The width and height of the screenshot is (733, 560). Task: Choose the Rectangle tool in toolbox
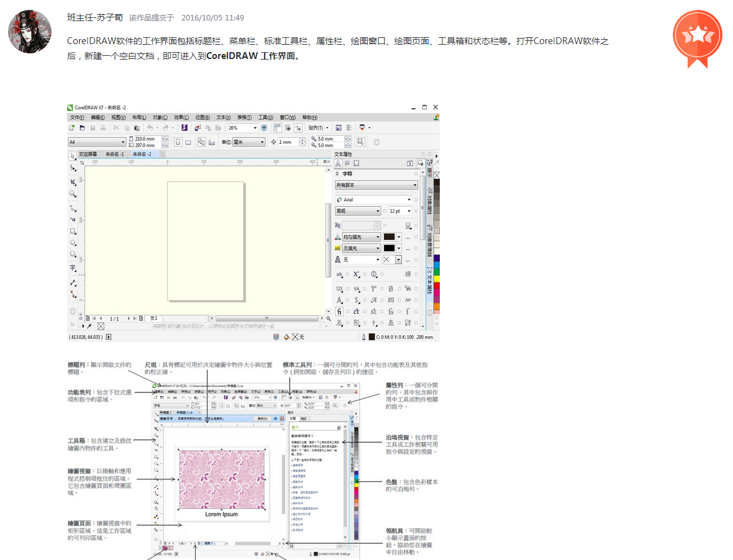[x=73, y=231]
